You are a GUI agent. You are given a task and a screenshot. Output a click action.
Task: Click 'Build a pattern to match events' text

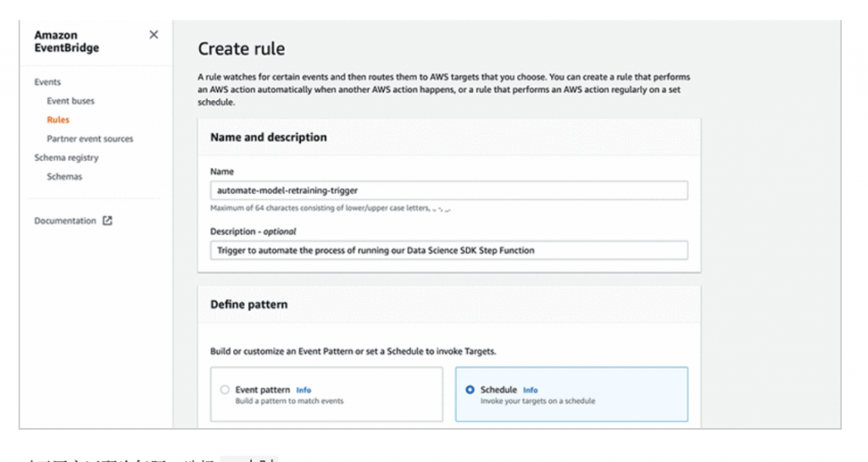[x=289, y=401]
